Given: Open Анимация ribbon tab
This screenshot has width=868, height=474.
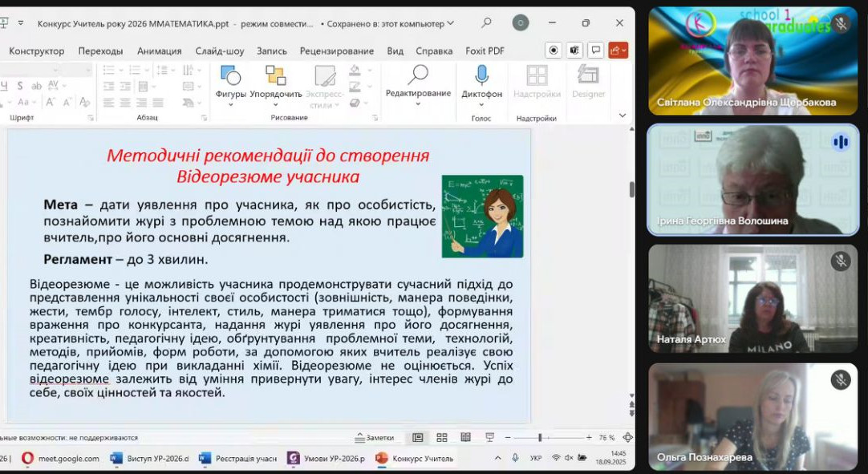Looking at the screenshot, I should tap(160, 51).
